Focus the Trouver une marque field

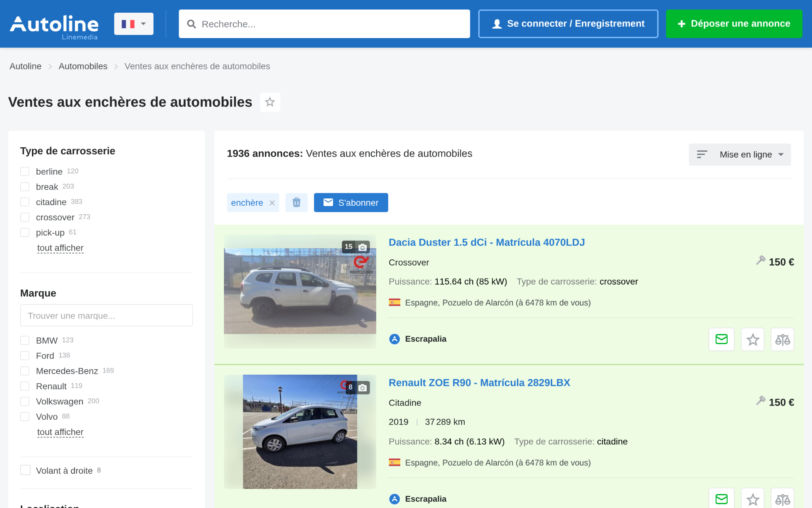(107, 316)
